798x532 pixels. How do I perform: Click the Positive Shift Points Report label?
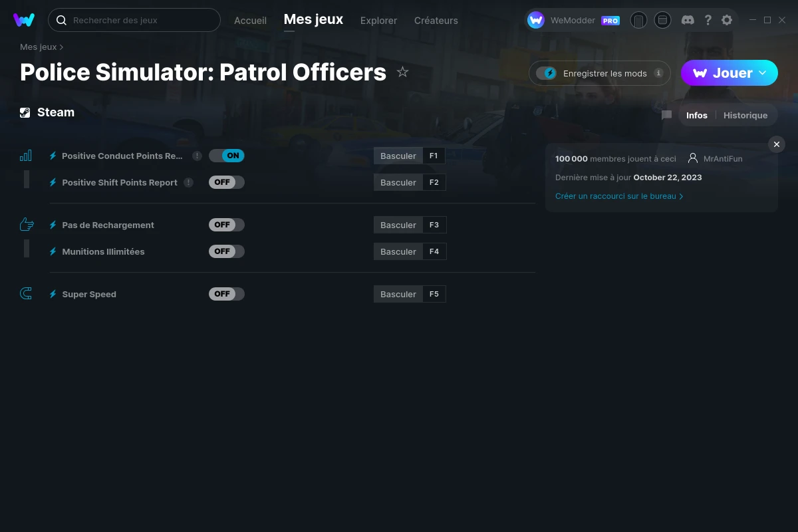click(120, 182)
